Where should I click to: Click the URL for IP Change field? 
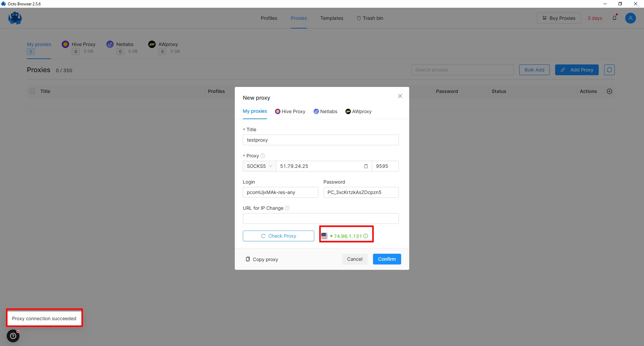(x=320, y=218)
